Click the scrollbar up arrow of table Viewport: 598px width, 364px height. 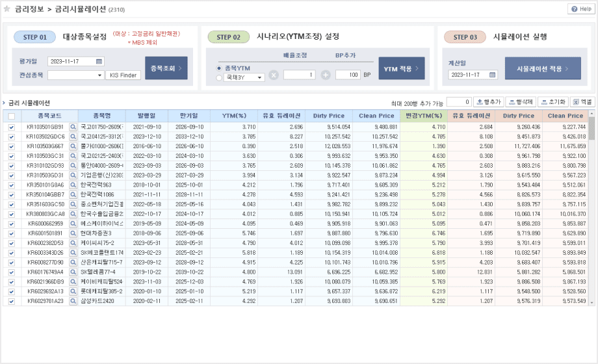pyautogui.click(x=591, y=113)
